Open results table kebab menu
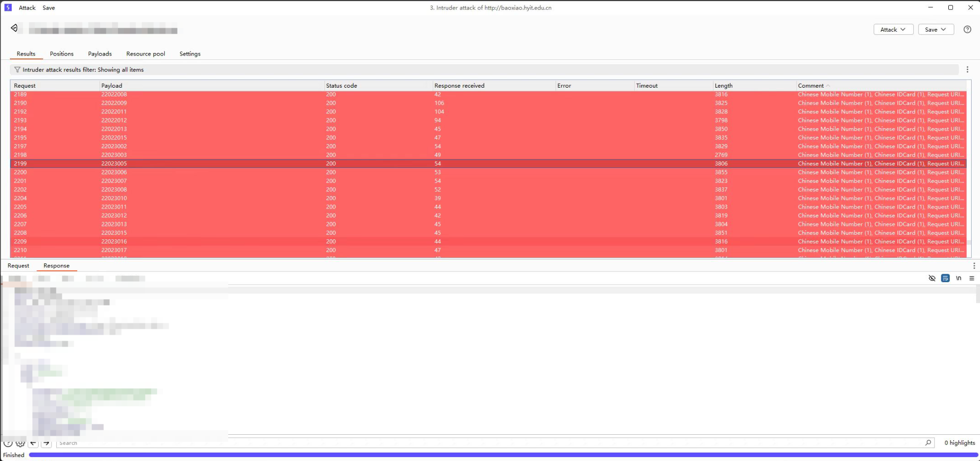The image size is (980, 461). point(967,70)
